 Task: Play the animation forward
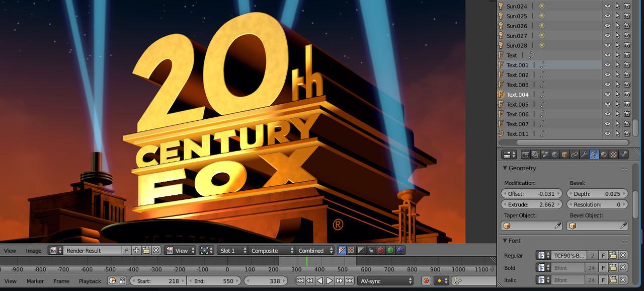click(330, 281)
